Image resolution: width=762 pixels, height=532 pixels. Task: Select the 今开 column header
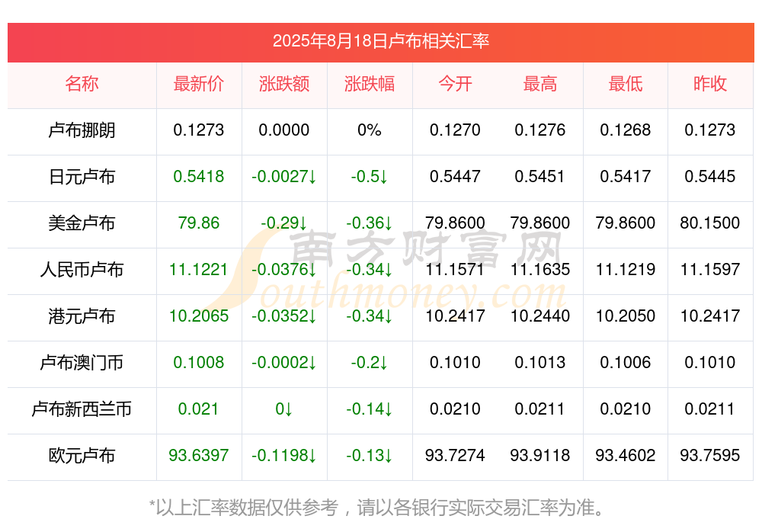click(x=455, y=84)
